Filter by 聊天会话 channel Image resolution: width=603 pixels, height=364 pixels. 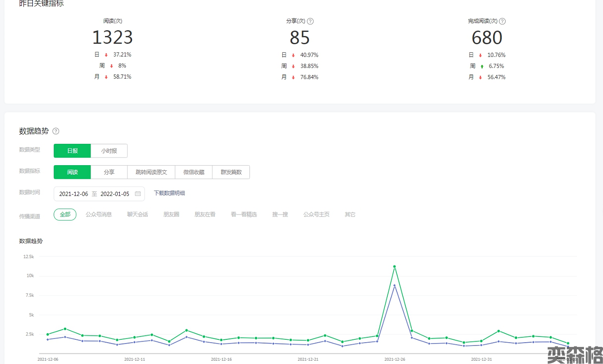click(137, 215)
